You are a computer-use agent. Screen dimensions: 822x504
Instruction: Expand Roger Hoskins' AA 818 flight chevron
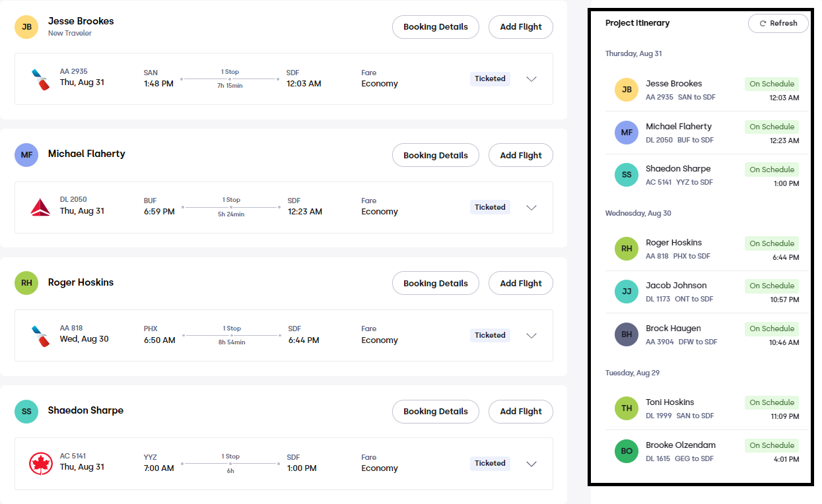(x=531, y=335)
